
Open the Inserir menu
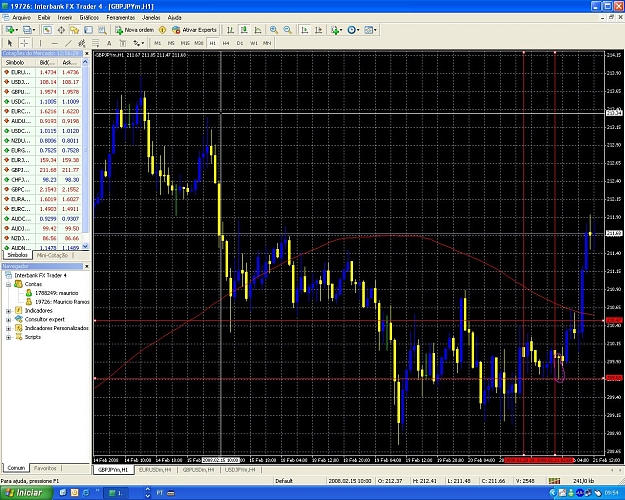coord(65,18)
